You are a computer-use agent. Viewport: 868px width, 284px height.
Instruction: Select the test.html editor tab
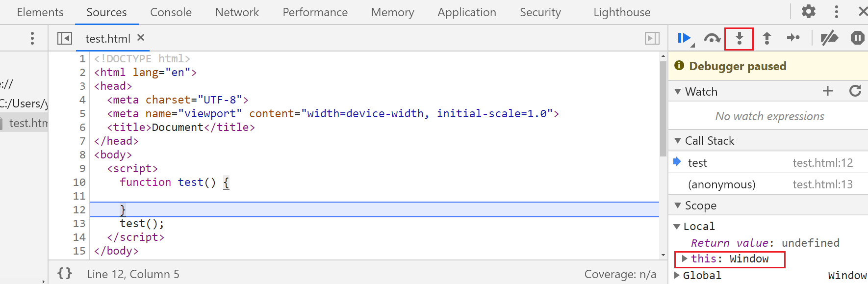pos(108,39)
